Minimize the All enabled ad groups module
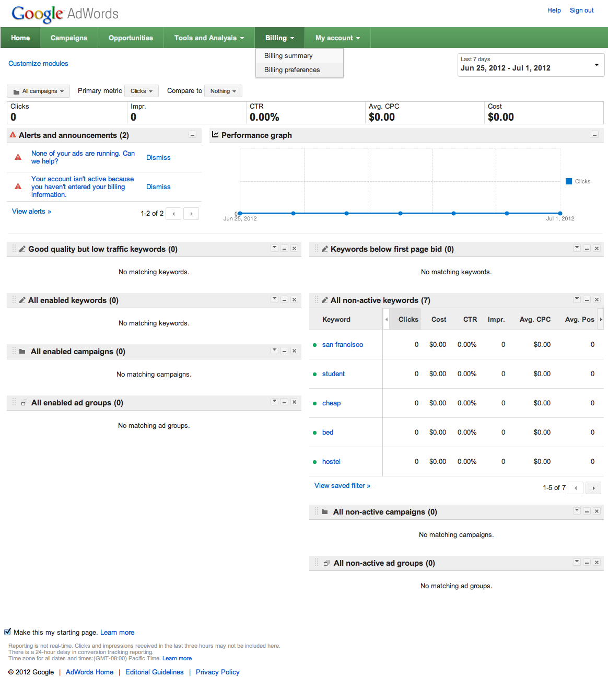Viewport: 608px width, 700px height. coord(285,402)
